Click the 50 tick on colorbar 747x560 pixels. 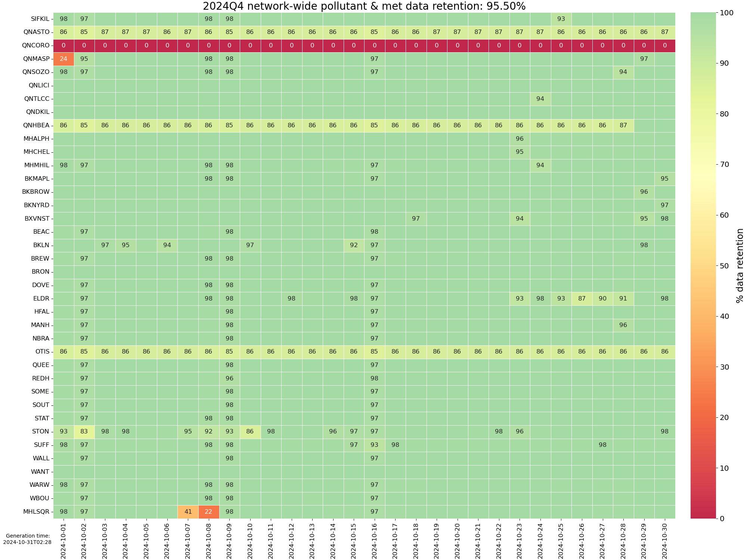point(724,266)
